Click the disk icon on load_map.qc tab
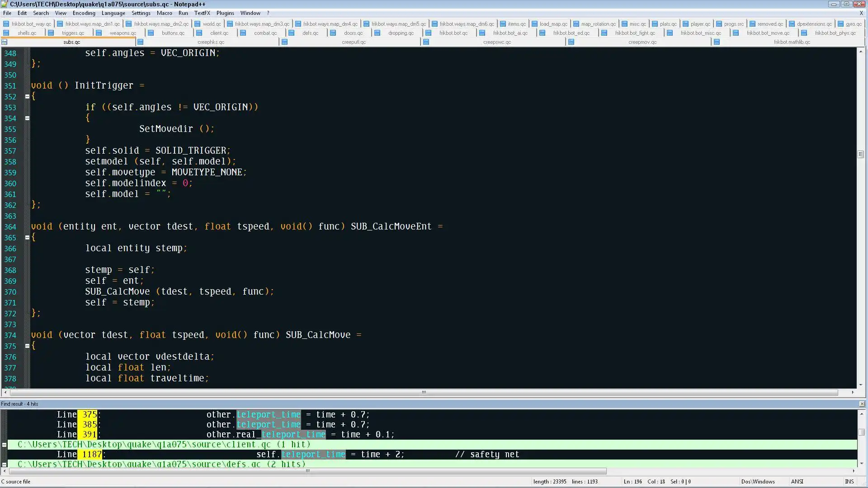The image size is (868, 488). pos(534,24)
